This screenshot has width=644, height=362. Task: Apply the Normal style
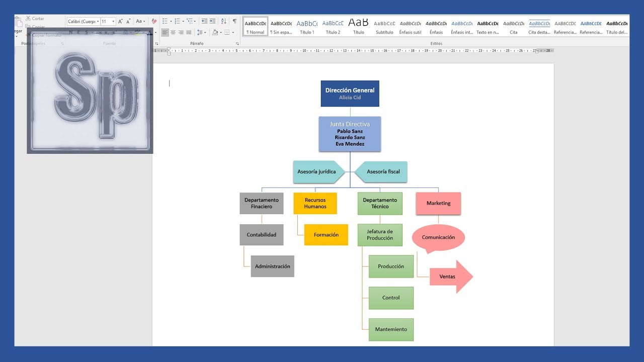coord(256,27)
